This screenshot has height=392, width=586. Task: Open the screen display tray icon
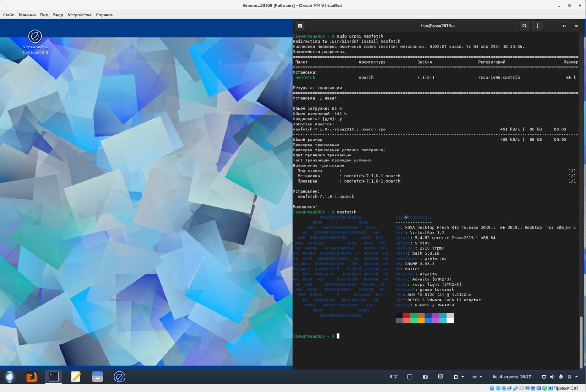(544, 377)
